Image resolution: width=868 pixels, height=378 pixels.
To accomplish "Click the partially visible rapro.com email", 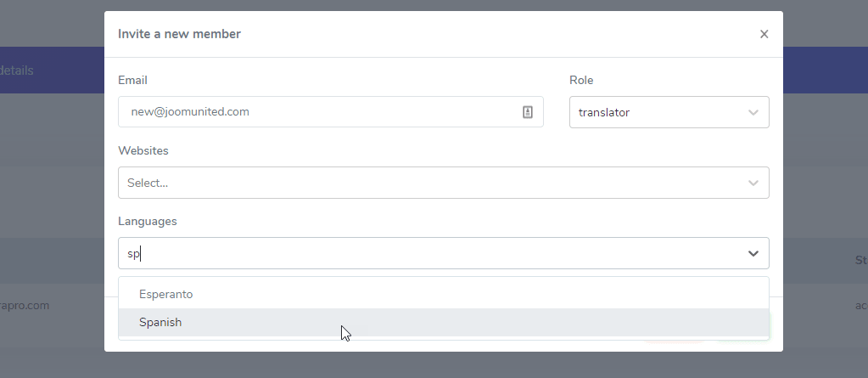I will 25,305.
